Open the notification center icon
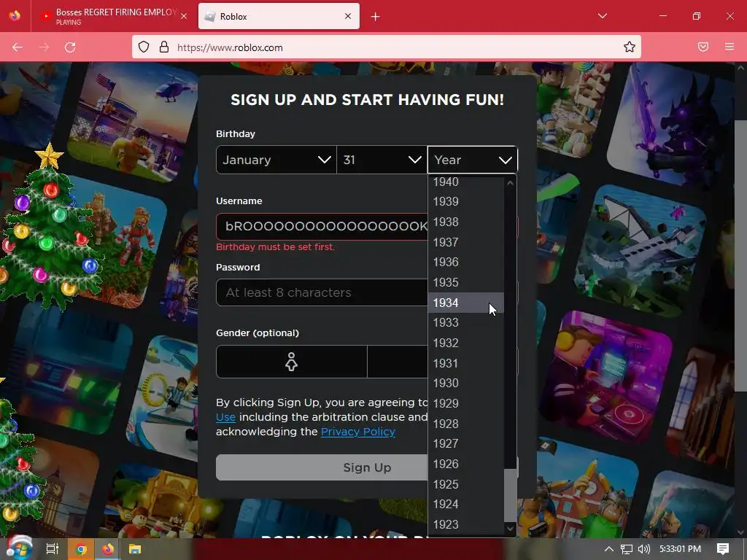Viewport: 747px width, 560px height. click(x=723, y=549)
